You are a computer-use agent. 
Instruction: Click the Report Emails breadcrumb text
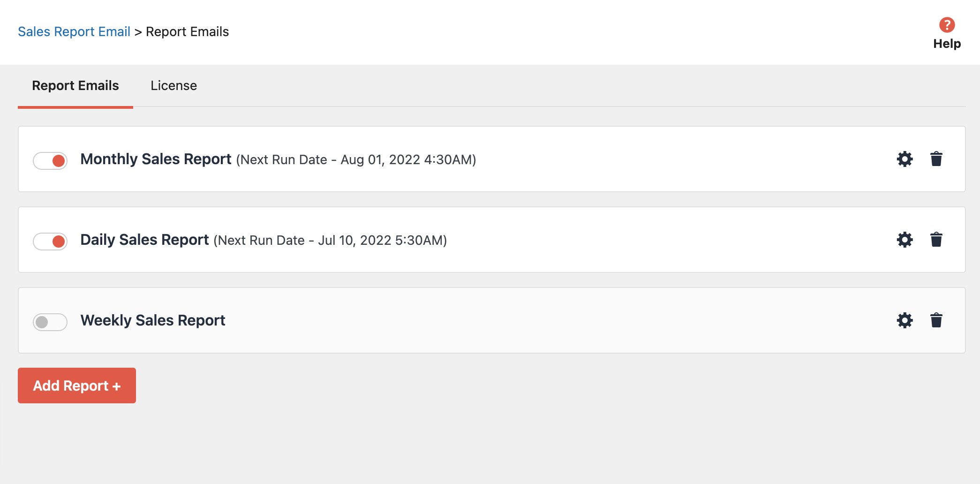tap(187, 31)
